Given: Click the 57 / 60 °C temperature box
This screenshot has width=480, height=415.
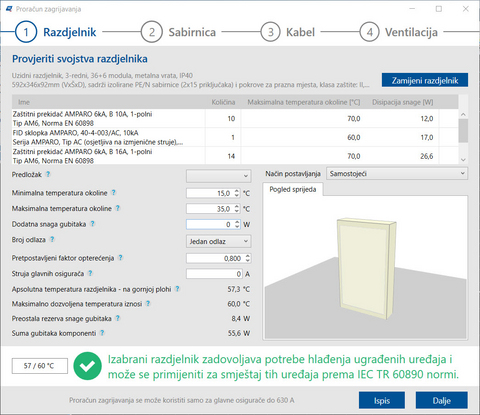Looking at the screenshot, I should coord(40,366).
